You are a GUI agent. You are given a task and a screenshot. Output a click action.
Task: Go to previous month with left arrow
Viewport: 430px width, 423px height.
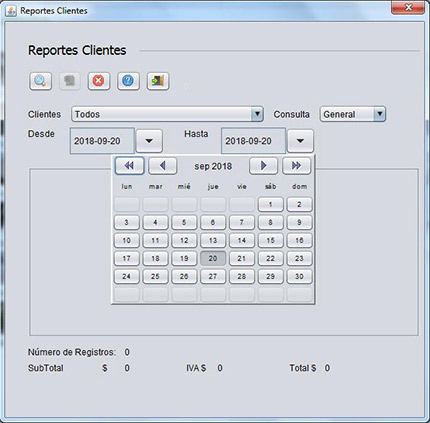pos(162,166)
